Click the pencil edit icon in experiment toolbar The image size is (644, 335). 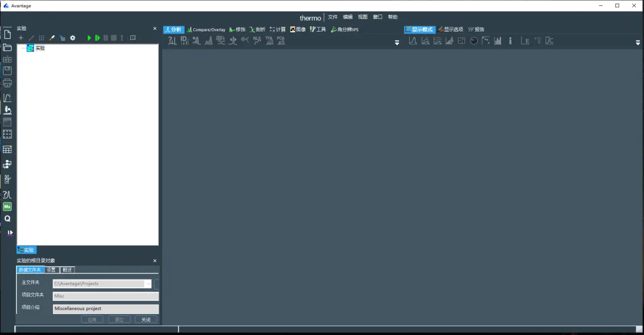click(52, 38)
